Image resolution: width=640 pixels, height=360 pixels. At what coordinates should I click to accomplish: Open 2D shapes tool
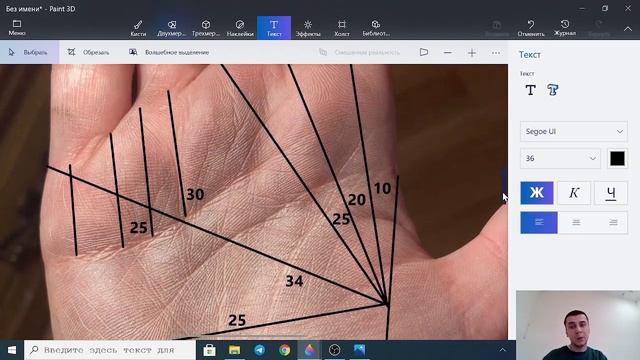coord(172,28)
